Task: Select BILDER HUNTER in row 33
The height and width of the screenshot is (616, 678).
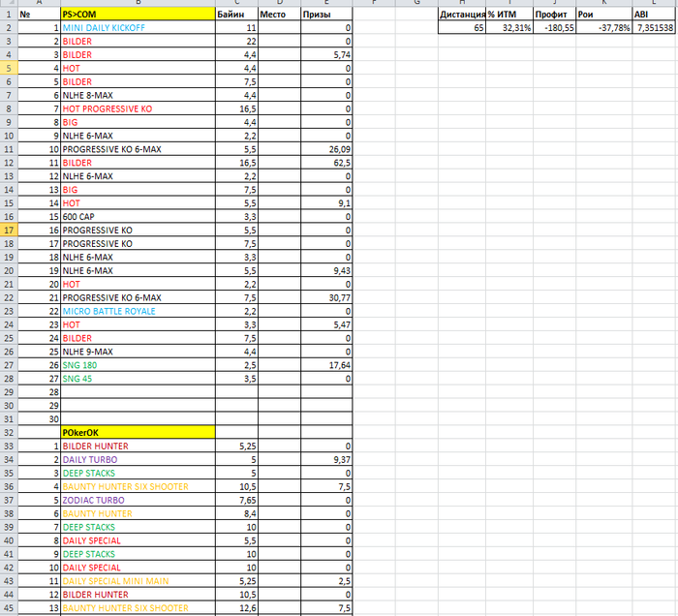Action: [138, 446]
